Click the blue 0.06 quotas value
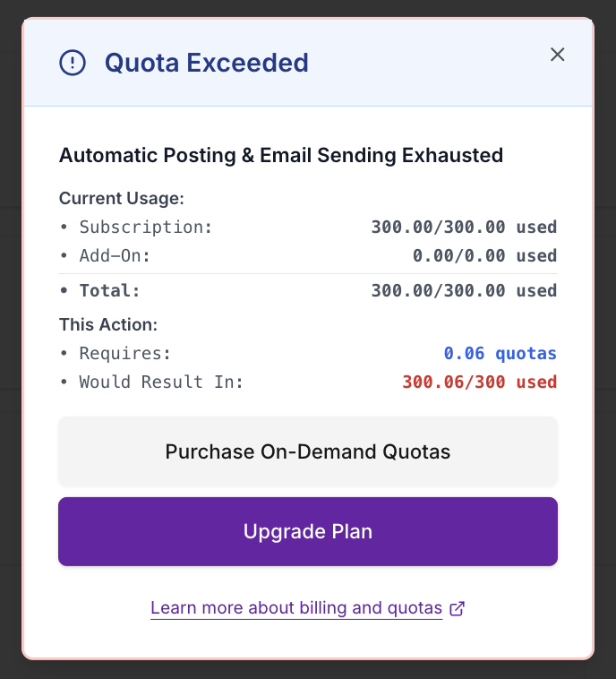 (500, 354)
